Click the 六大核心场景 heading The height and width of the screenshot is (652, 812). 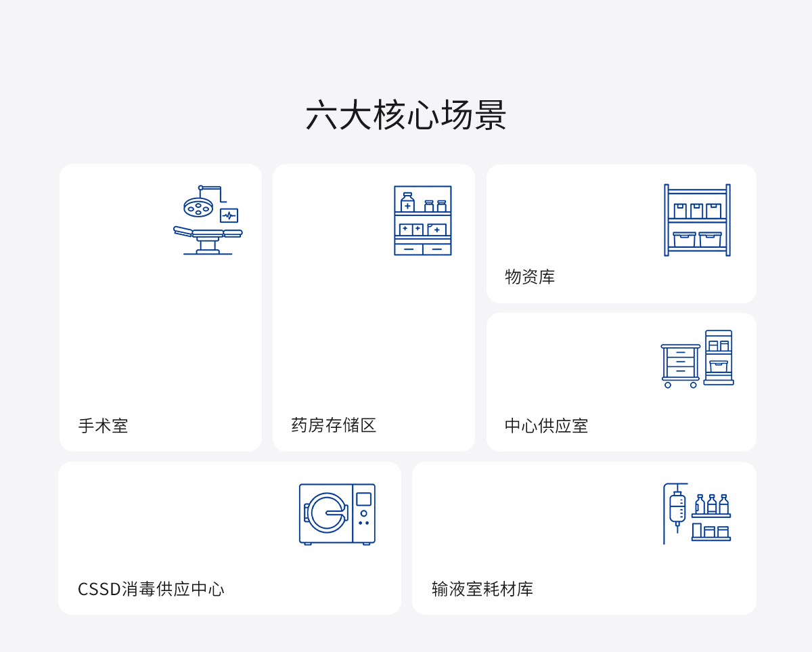406,116
